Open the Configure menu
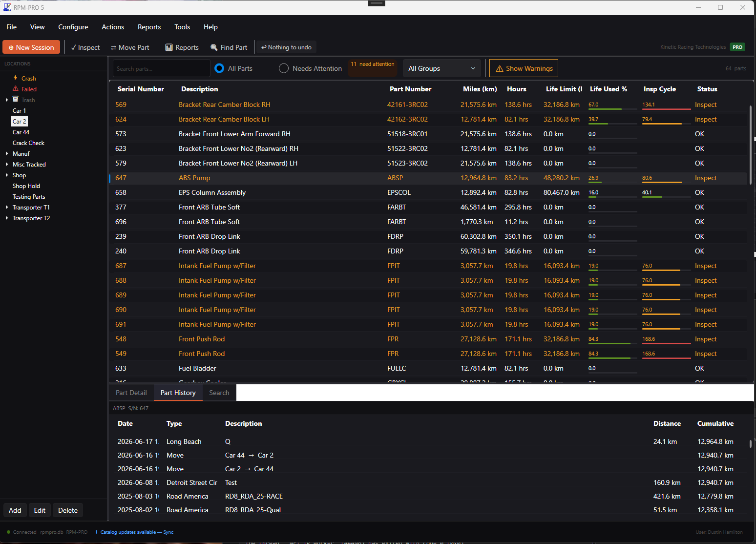 pyautogui.click(x=73, y=27)
